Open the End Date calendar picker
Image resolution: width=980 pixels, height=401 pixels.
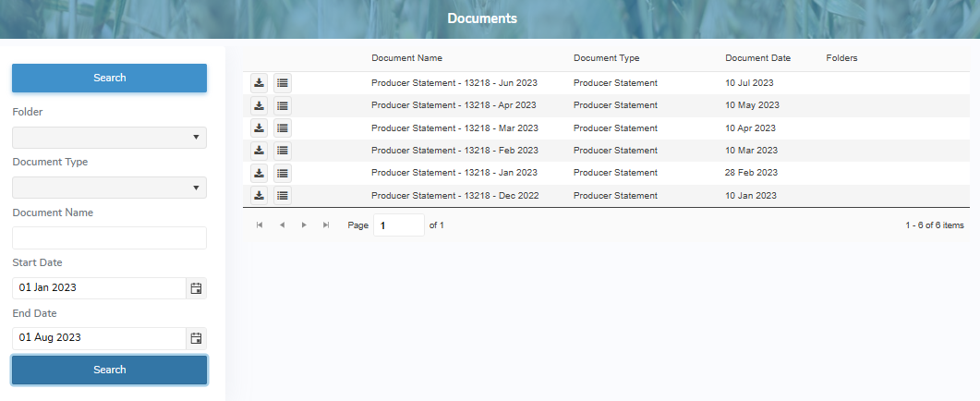tap(196, 338)
